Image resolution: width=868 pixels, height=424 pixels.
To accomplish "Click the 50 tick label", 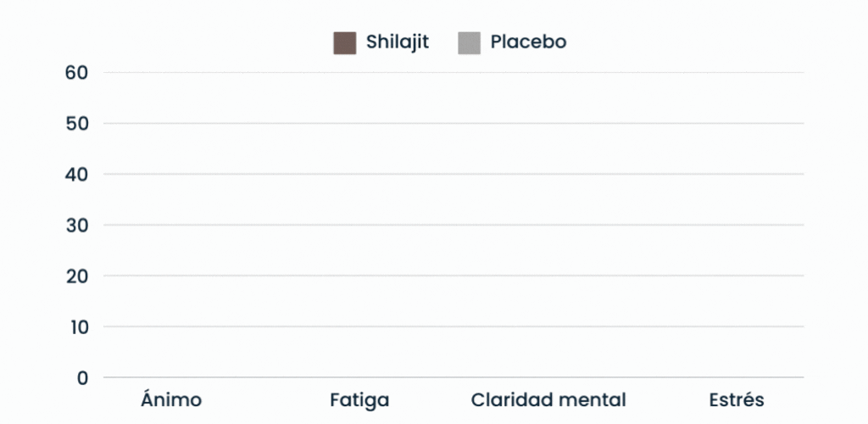I will pyautogui.click(x=76, y=124).
